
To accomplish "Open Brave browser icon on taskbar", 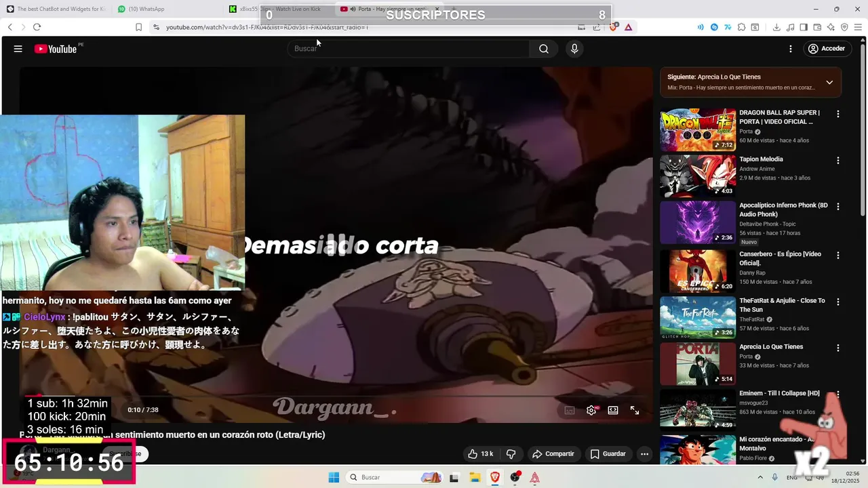I will pos(495,477).
